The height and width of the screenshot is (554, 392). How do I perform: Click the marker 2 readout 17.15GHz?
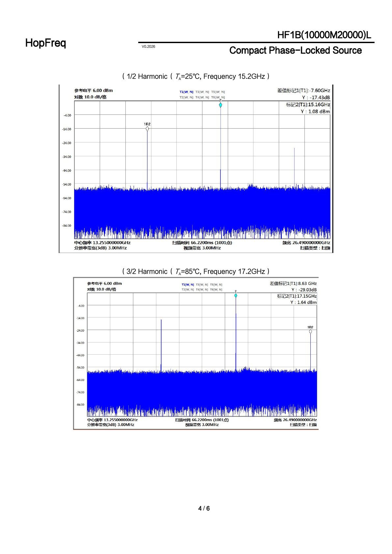coord(297,296)
